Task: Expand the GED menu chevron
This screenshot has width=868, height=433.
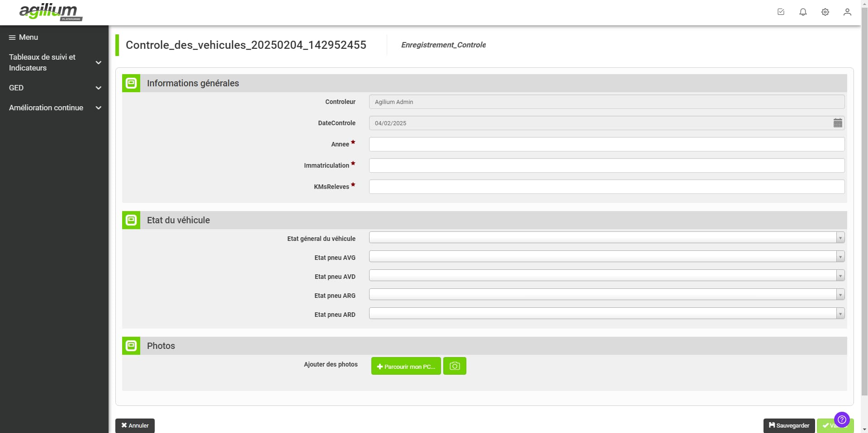Action: (98, 88)
